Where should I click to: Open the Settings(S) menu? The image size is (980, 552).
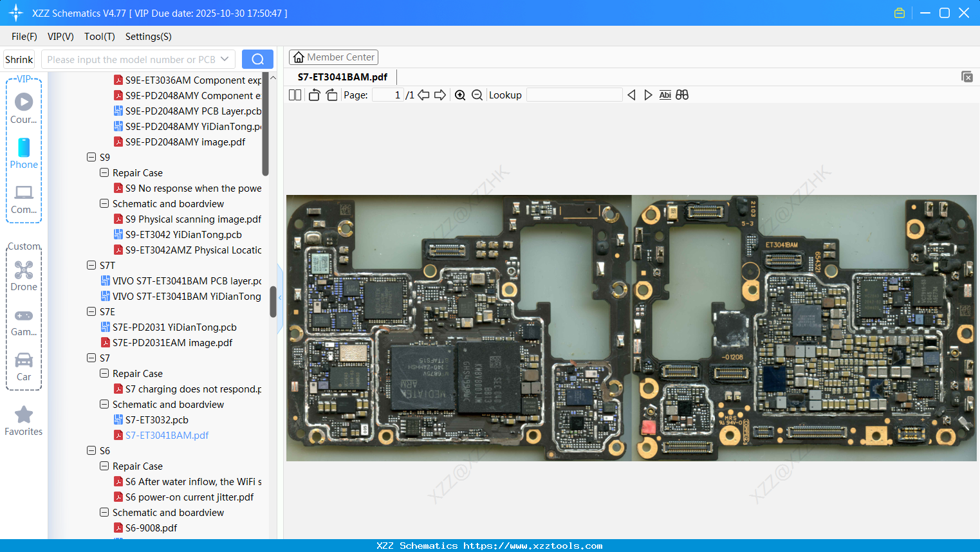click(148, 37)
